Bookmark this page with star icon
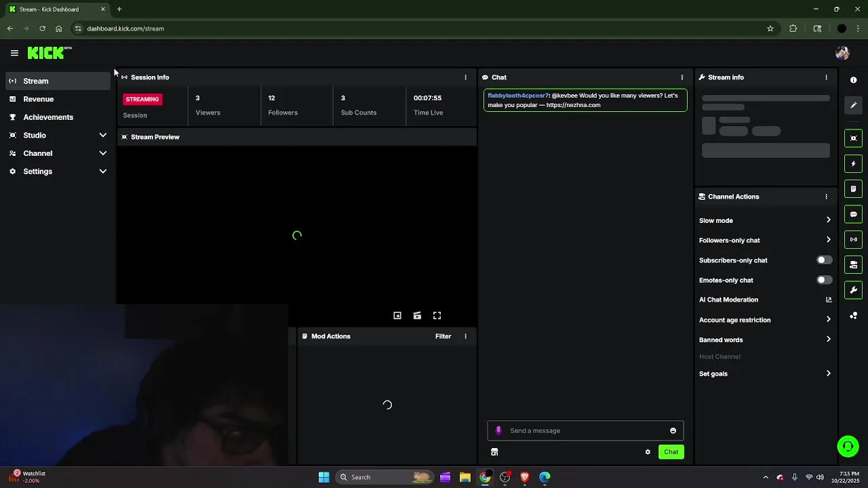 (x=770, y=28)
